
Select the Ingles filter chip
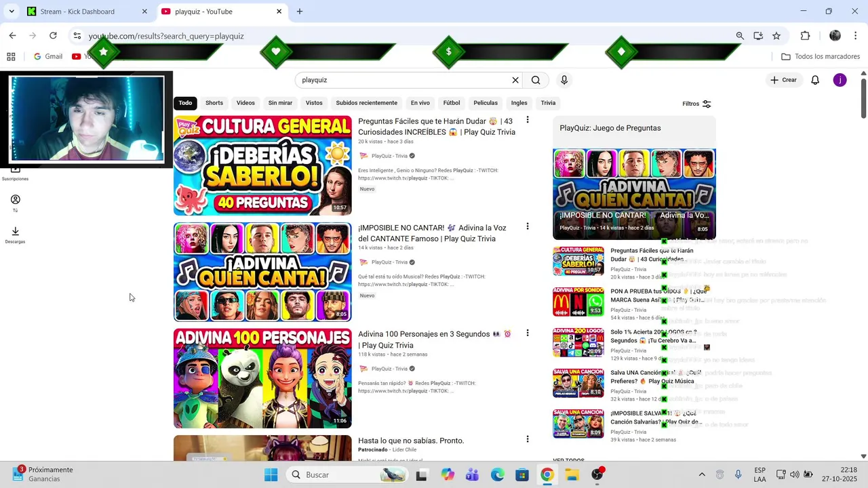(519, 103)
